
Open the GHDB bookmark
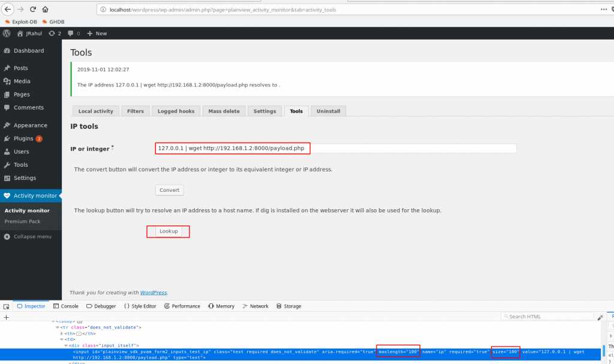53,22
